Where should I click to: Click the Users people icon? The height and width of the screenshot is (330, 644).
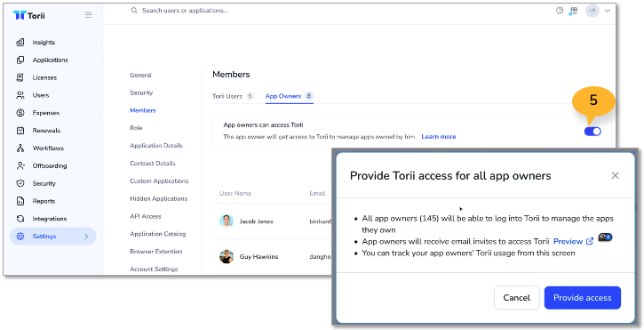(20, 95)
